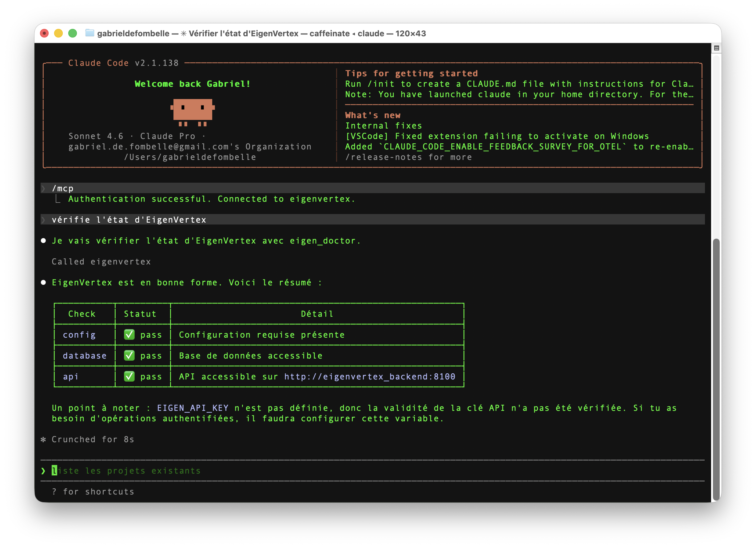Image resolution: width=756 pixels, height=548 pixels.
Task: Click the 'Internal fixes' release note
Action: [x=384, y=126]
